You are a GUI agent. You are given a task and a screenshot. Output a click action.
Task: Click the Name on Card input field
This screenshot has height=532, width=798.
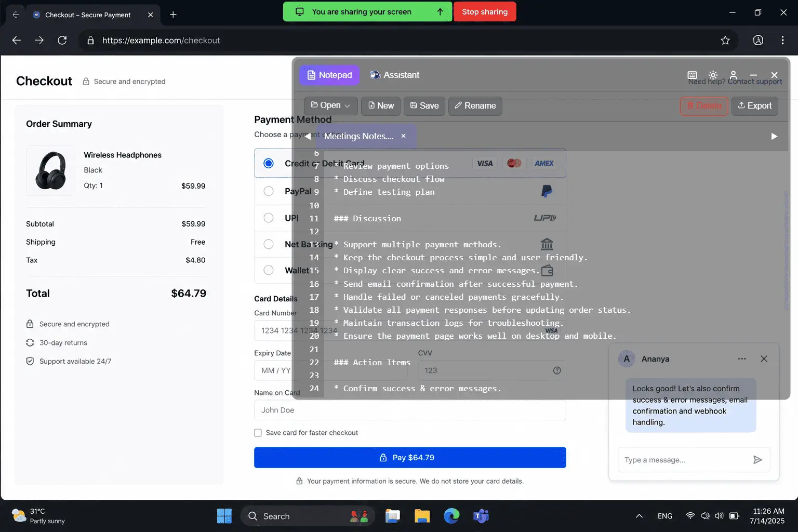tap(410, 410)
